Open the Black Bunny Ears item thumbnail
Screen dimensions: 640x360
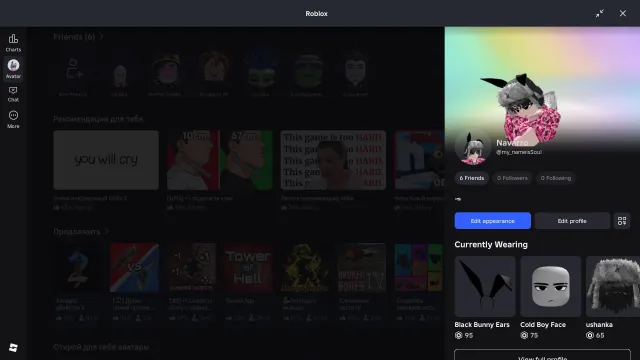(x=485, y=287)
